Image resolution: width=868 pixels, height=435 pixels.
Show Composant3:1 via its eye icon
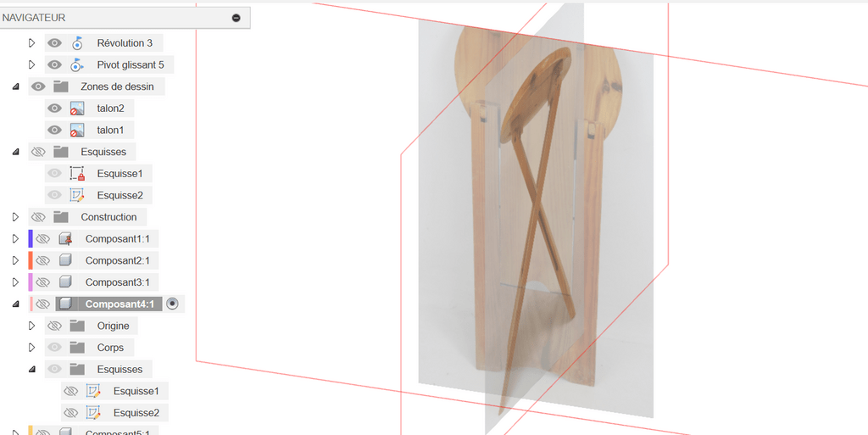[42, 282]
